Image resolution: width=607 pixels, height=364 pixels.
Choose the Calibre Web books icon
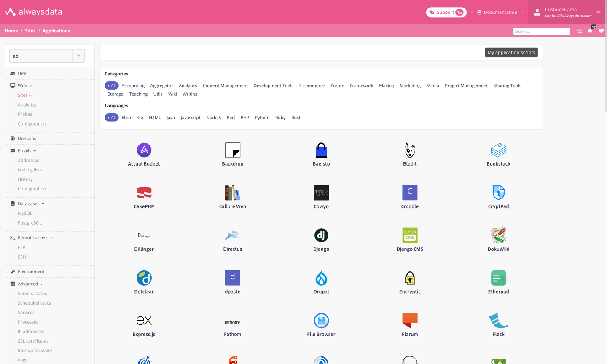point(233,193)
